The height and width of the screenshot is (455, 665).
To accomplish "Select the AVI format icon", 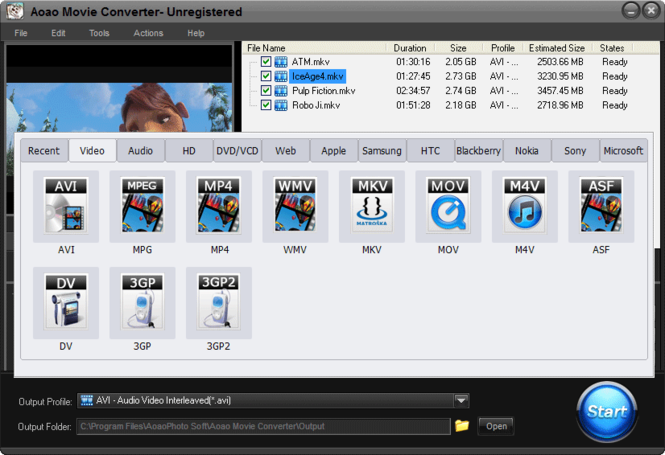I will point(66,207).
